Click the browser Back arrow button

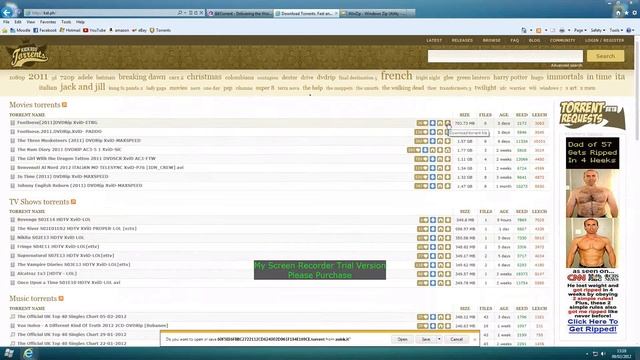tap(7, 13)
